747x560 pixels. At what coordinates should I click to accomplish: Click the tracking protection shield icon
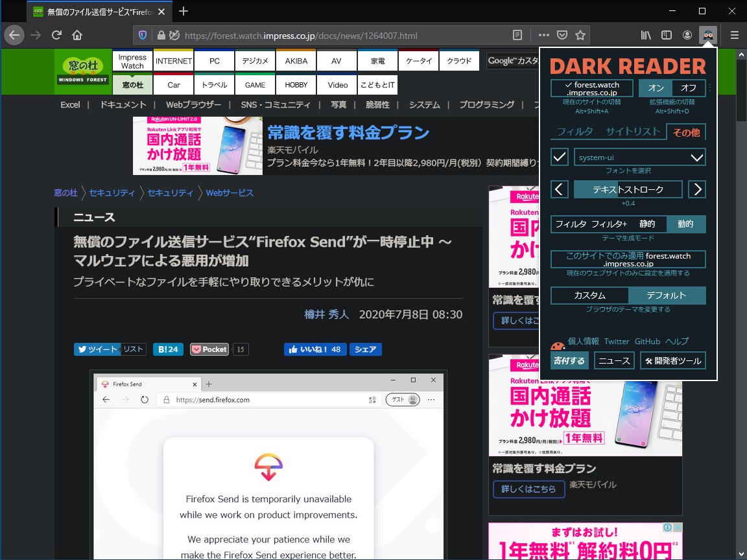pos(143,35)
